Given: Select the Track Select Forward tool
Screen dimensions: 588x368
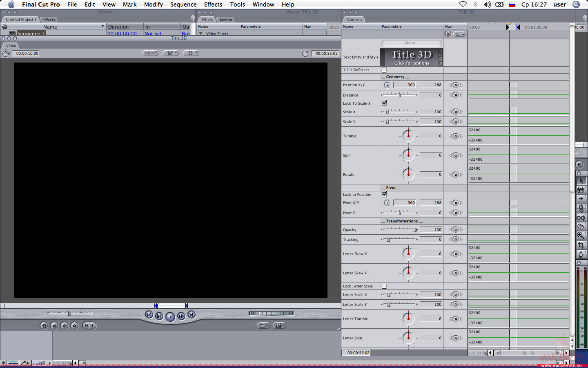Looking at the screenshot, I should (581, 199).
